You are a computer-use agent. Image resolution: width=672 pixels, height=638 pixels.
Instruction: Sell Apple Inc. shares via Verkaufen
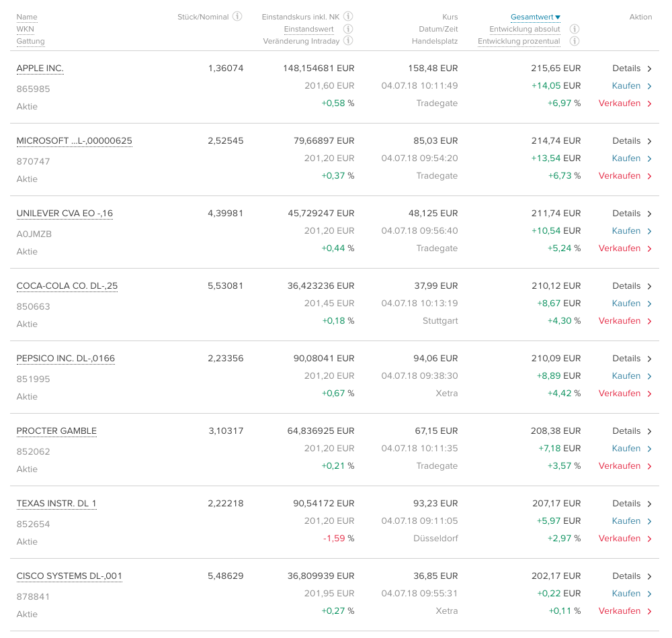(x=625, y=103)
